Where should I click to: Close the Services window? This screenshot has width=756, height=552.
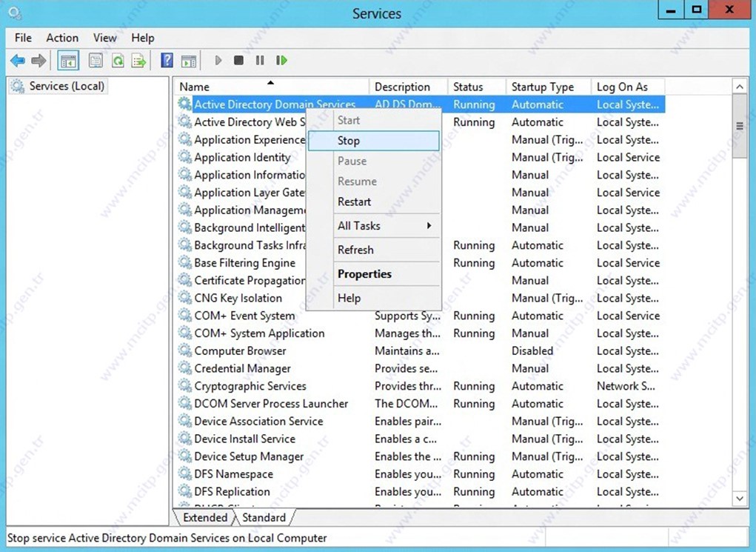729,10
